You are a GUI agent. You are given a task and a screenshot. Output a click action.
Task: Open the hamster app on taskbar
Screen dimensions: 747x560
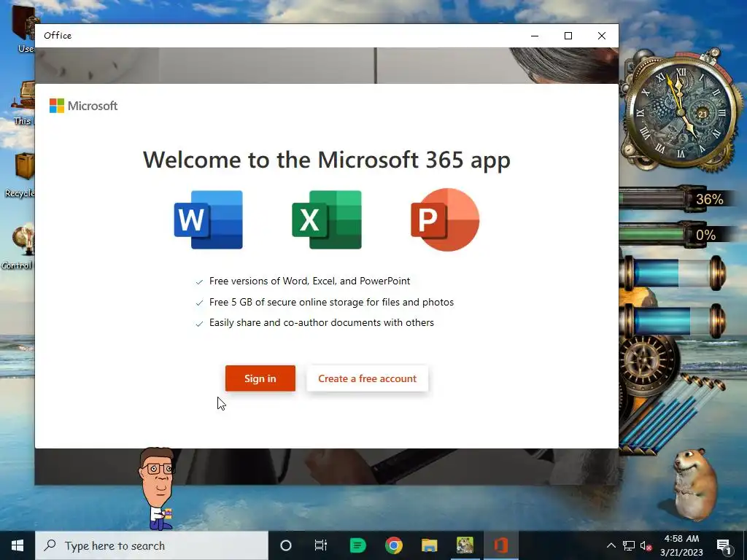pos(465,545)
